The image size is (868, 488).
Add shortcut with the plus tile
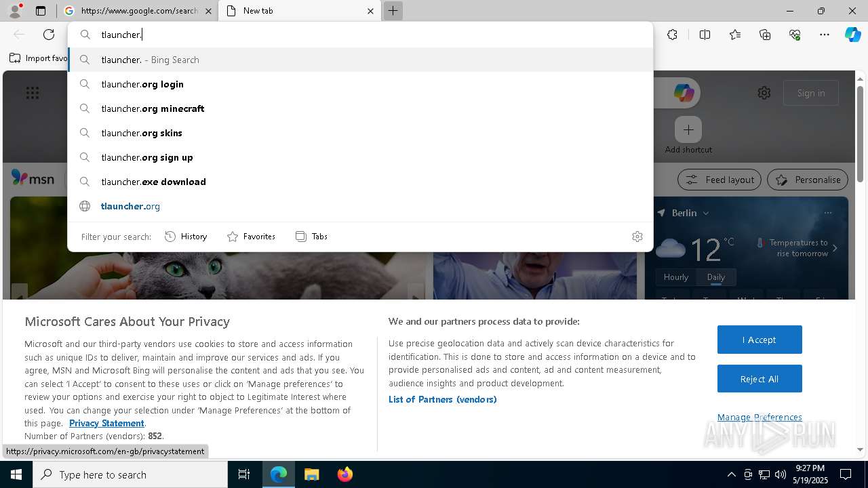click(x=688, y=129)
